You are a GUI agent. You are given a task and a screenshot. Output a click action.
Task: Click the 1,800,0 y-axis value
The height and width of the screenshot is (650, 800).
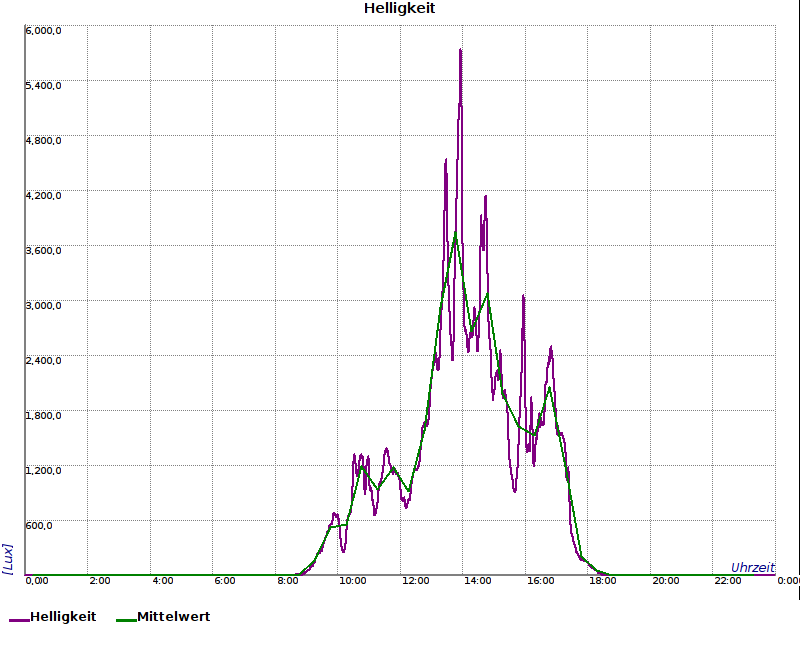(43, 415)
